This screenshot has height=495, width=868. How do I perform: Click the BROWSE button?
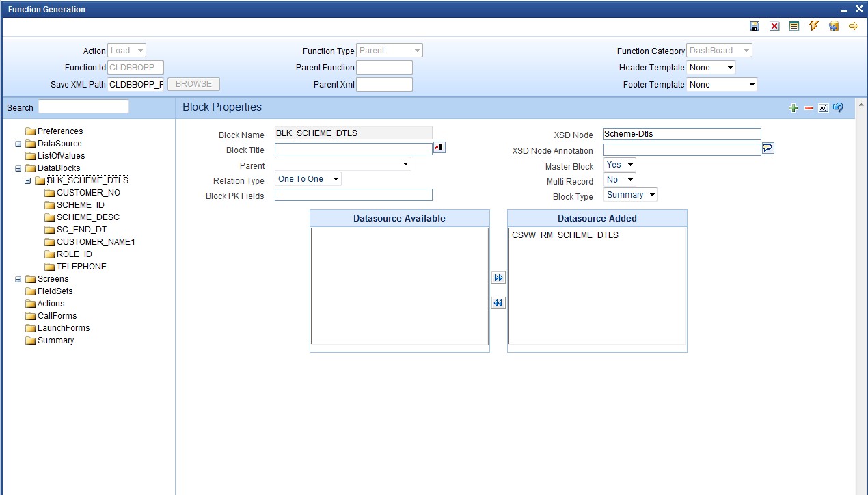(x=194, y=84)
